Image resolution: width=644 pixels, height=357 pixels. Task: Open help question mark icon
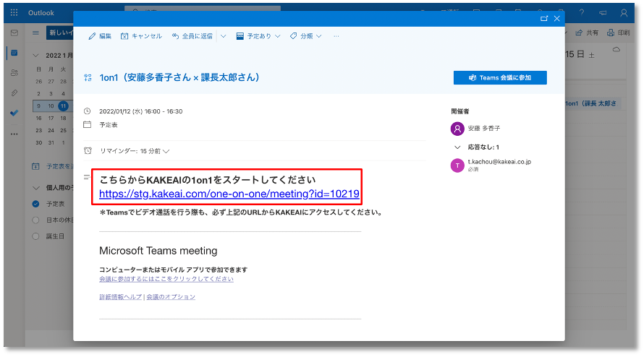(x=582, y=13)
